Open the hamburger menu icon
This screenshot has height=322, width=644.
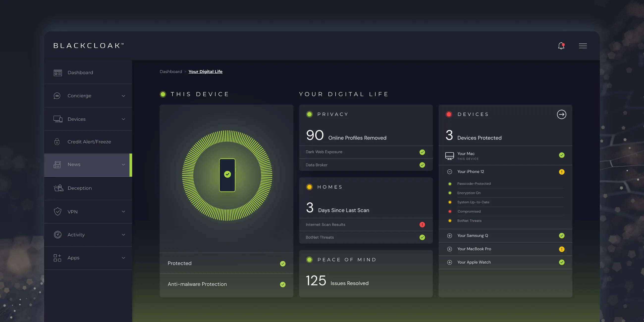[x=583, y=46]
